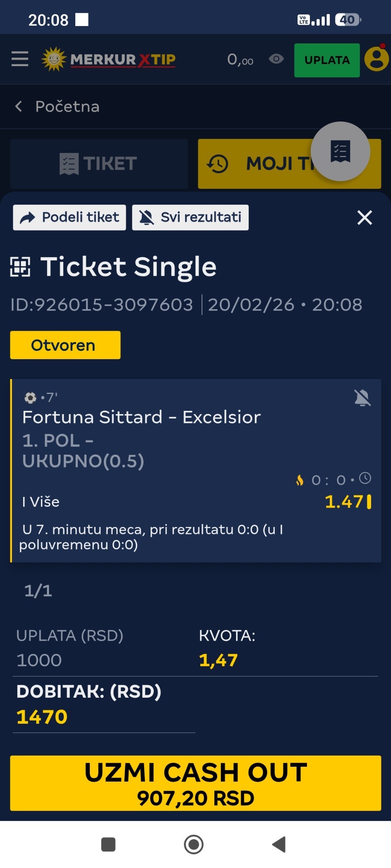Close the ticket details panel
This screenshot has height=868, width=391.
365,217
